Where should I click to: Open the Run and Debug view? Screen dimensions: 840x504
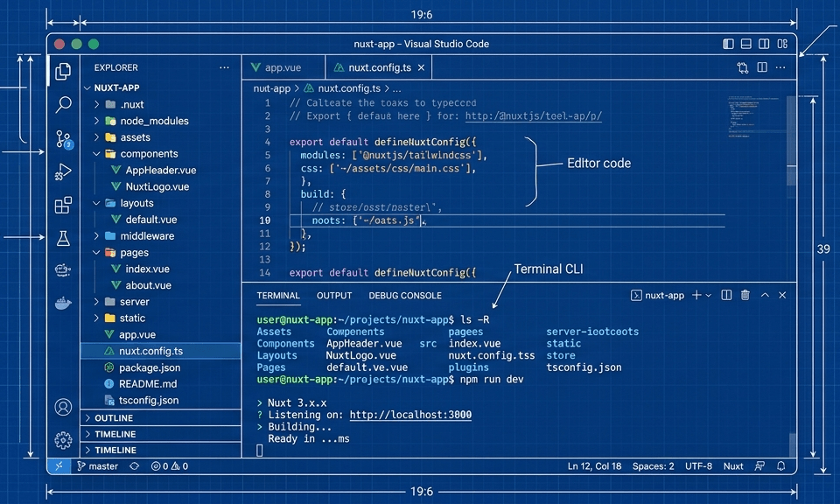point(63,171)
